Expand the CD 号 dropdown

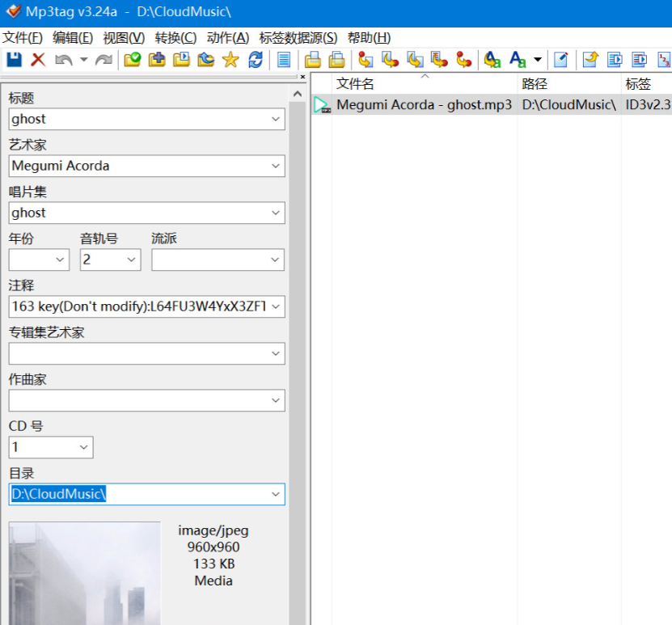pyautogui.click(x=84, y=447)
